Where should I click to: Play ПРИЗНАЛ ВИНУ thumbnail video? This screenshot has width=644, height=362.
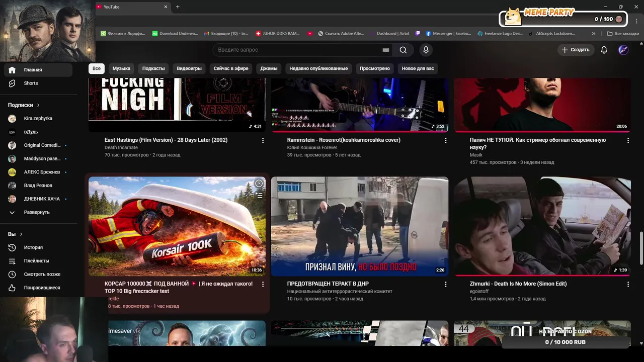pos(360,226)
